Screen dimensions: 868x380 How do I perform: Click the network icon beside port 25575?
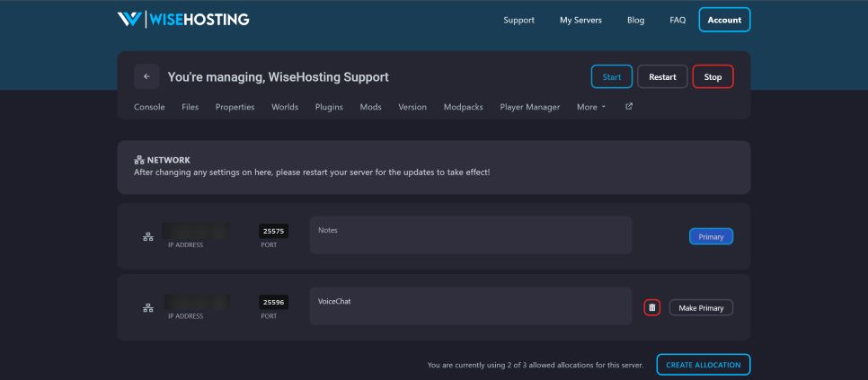147,237
